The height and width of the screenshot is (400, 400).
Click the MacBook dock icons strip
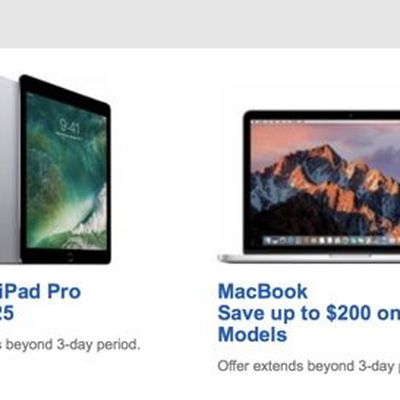pos(330,240)
